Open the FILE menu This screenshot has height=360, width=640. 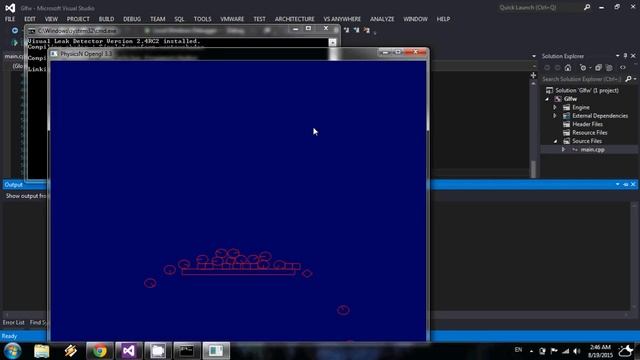pos(10,19)
